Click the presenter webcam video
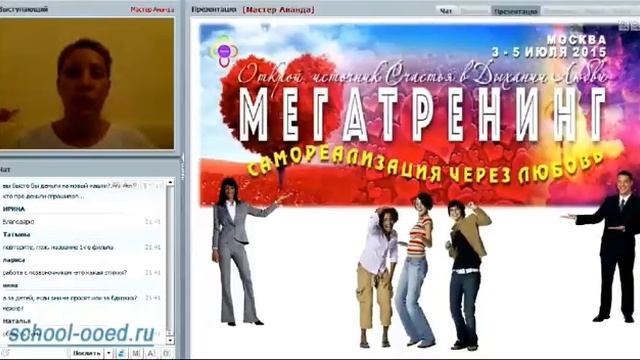This screenshot has width=640, height=360. click(87, 83)
